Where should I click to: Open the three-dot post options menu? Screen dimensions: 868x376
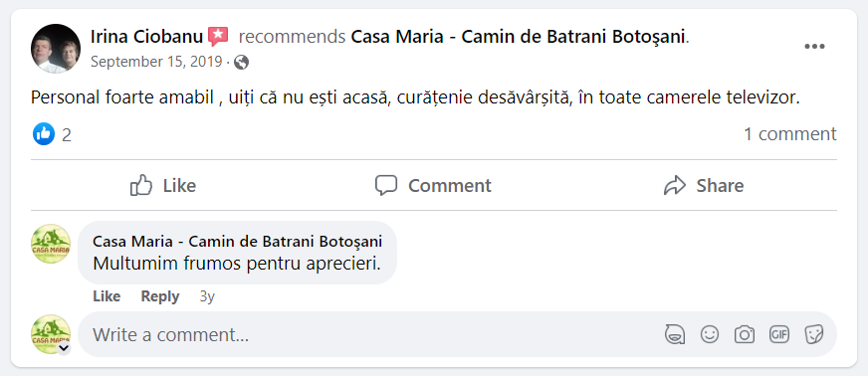[814, 47]
